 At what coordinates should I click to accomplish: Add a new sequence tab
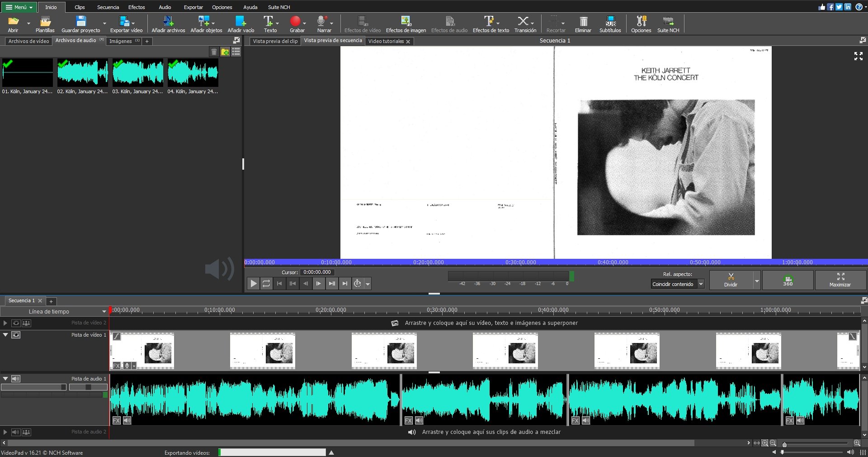(51, 301)
